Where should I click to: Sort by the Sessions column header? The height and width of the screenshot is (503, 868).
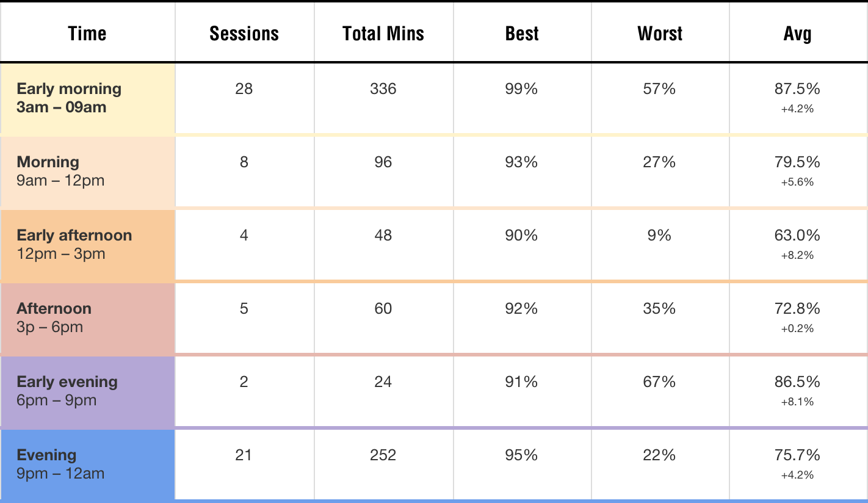(244, 34)
